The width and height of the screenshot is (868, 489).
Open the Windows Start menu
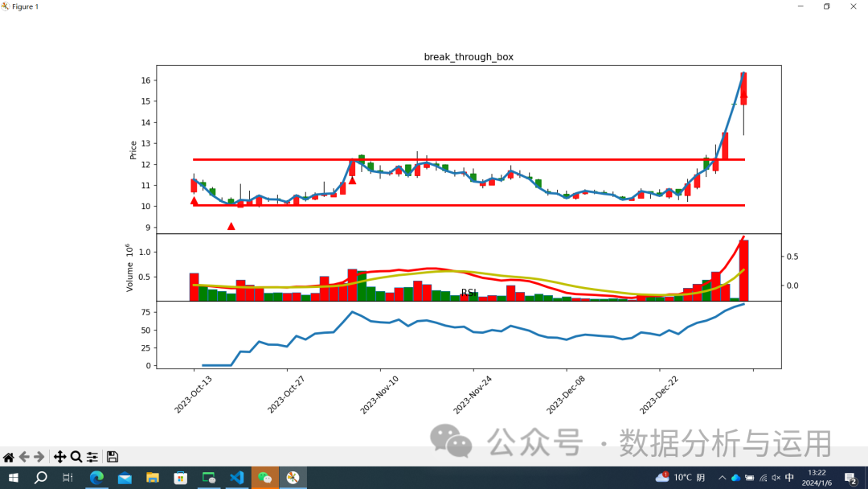pyautogui.click(x=14, y=478)
